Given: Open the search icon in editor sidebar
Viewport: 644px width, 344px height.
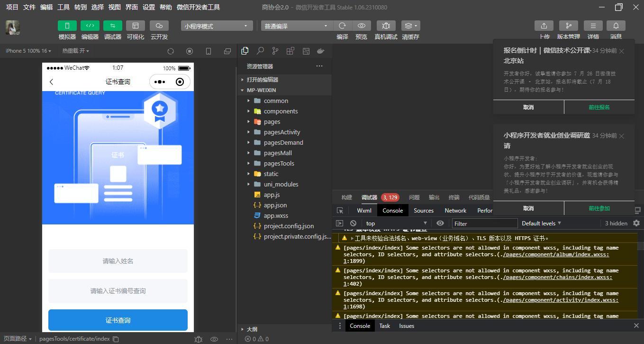Looking at the screenshot, I should (x=260, y=51).
